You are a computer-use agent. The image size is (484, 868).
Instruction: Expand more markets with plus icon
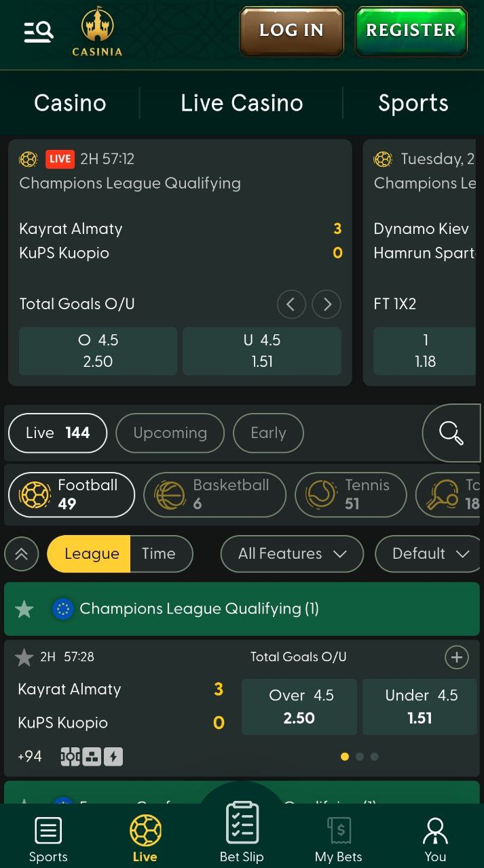pos(457,657)
